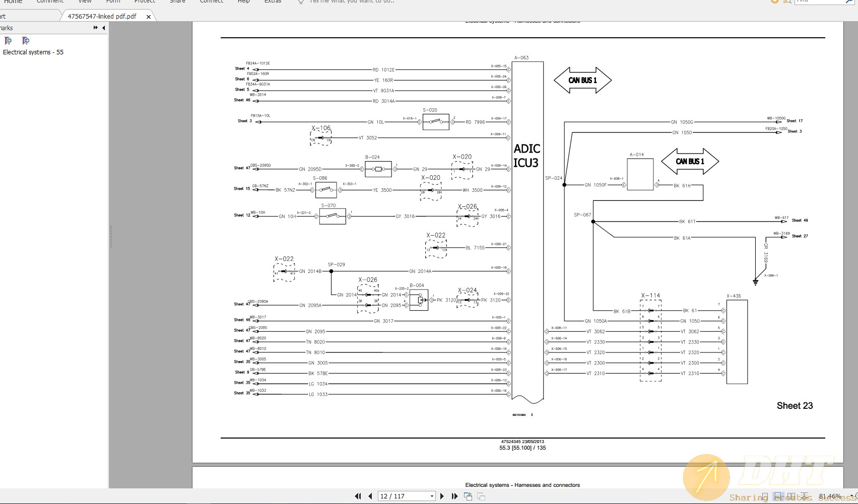Navigate to the previous page
The image size is (858, 504).
[370, 496]
